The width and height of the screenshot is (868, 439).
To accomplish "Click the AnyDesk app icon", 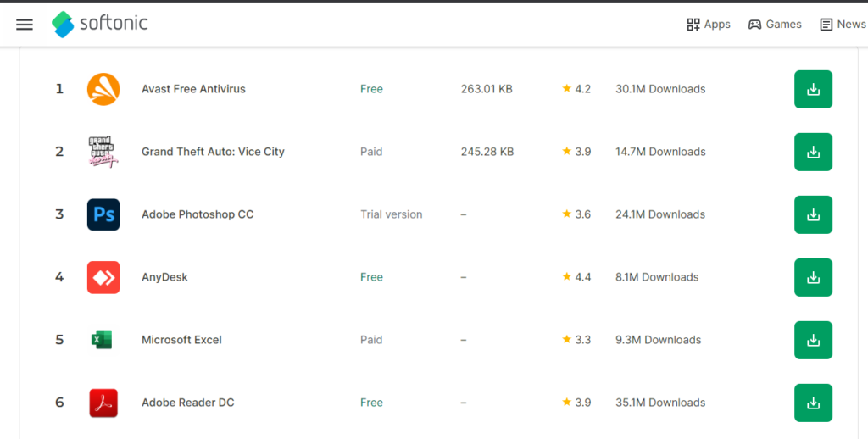I will click(103, 277).
